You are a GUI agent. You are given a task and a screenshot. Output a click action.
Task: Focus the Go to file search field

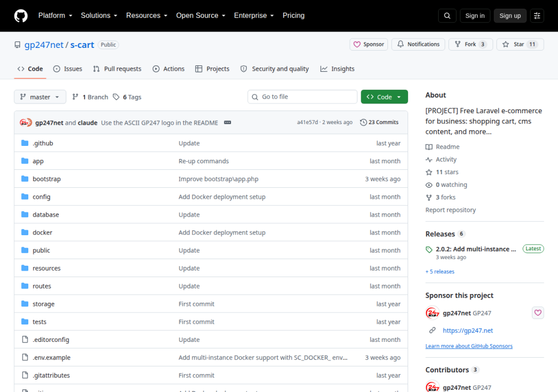pyautogui.click(x=302, y=97)
